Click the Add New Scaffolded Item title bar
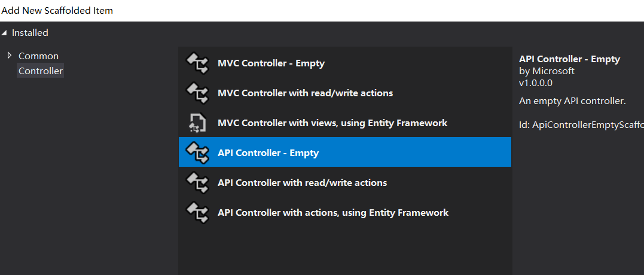This screenshot has height=275, width=644. [322, 11]
